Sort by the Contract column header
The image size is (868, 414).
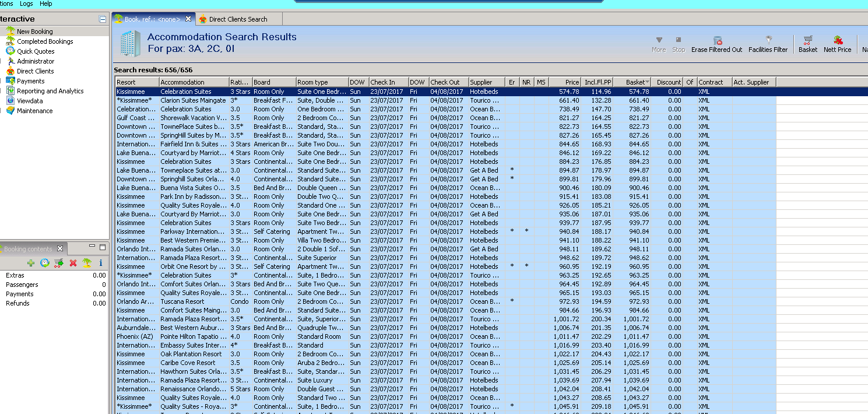point(714,82)
